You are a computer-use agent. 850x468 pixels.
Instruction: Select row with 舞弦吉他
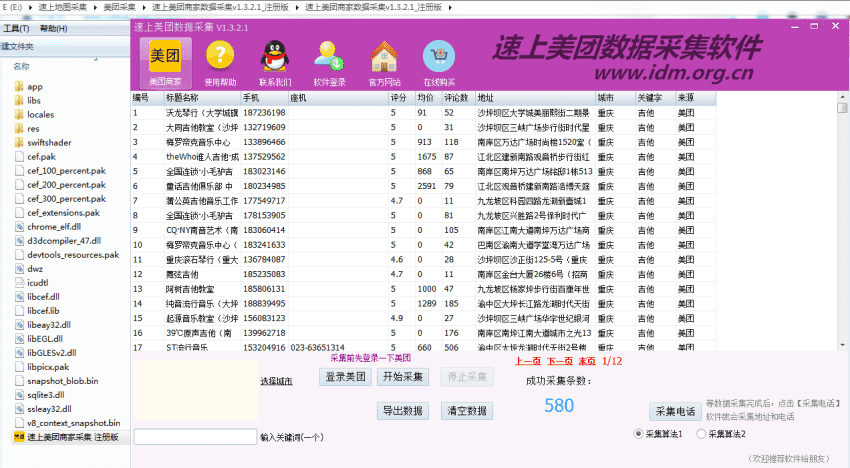click(423, 274)
